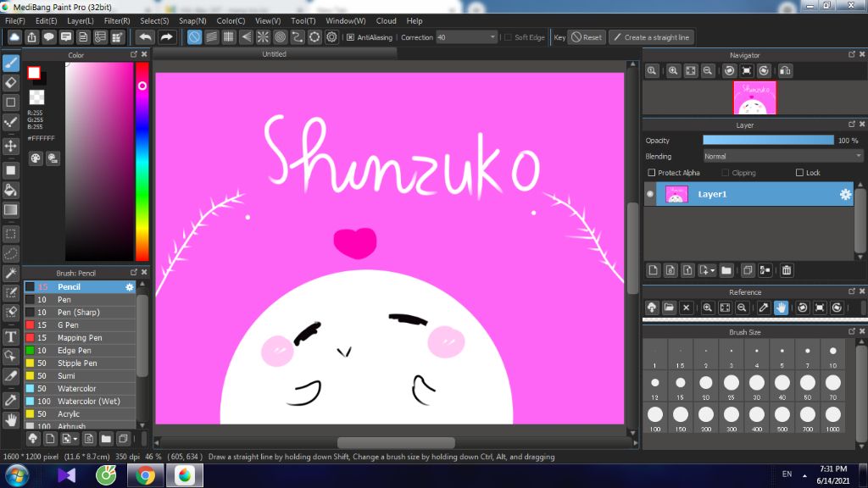Click the Undo arrow
Viewport: 868px width, 488px height.
point(146,37)
